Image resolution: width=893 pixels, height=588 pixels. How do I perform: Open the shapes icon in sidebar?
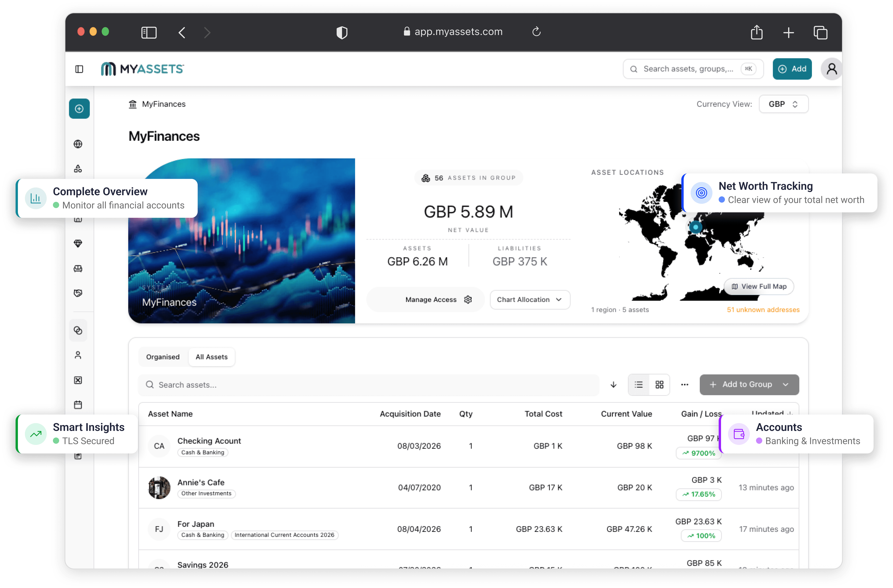point(78,169)
